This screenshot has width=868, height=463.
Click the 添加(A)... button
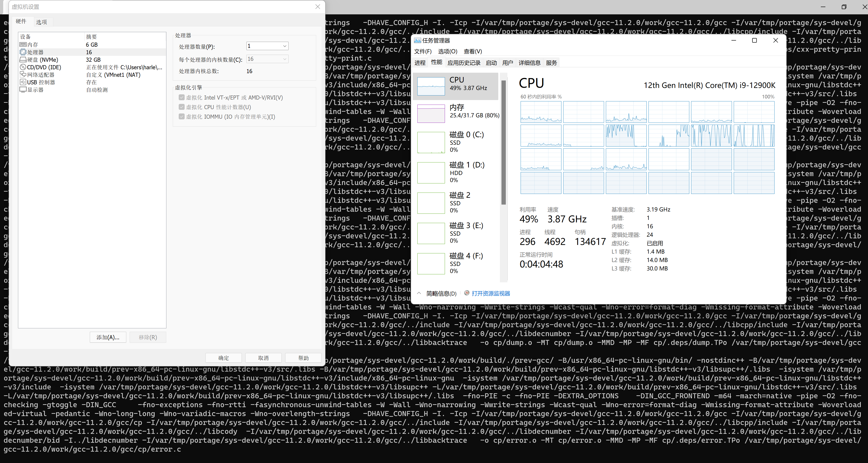108,337
